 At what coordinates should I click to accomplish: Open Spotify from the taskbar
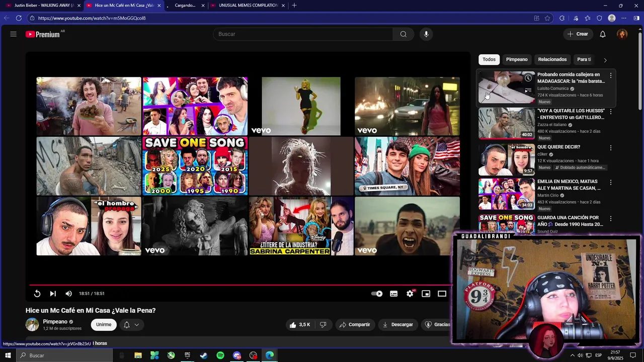tap(220, 355)
